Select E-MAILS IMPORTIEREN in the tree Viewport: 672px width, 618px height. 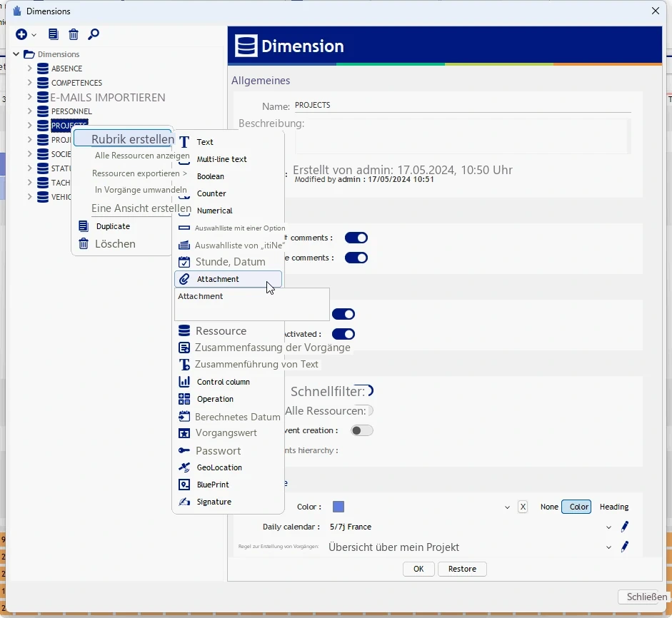pyautogui.click(x=108, y=97)
